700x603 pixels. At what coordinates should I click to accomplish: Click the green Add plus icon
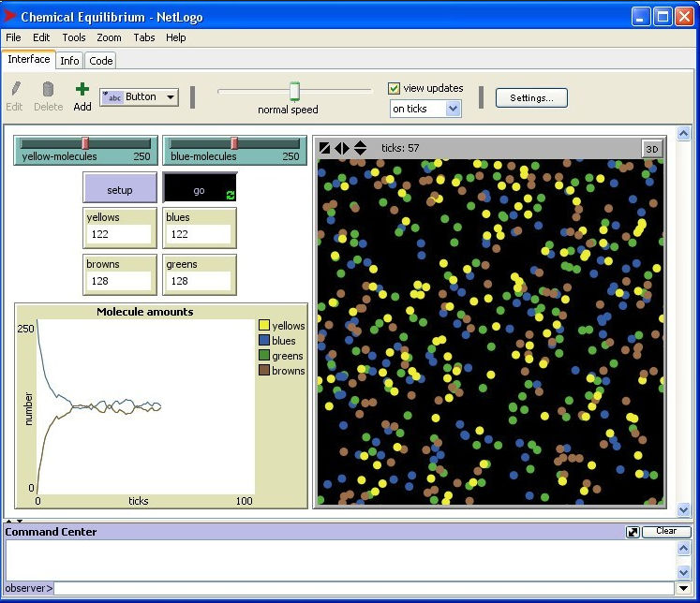coord(82,89)
